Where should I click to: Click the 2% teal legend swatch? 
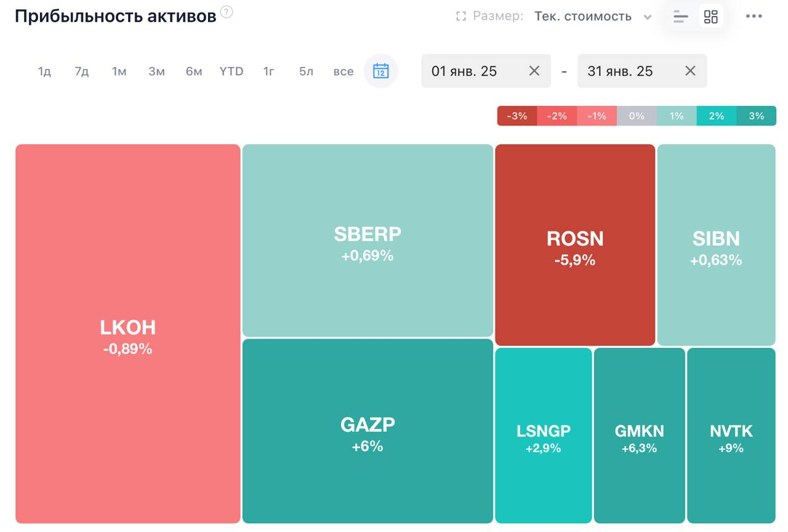pyautogui.click(x=717, y=116)
